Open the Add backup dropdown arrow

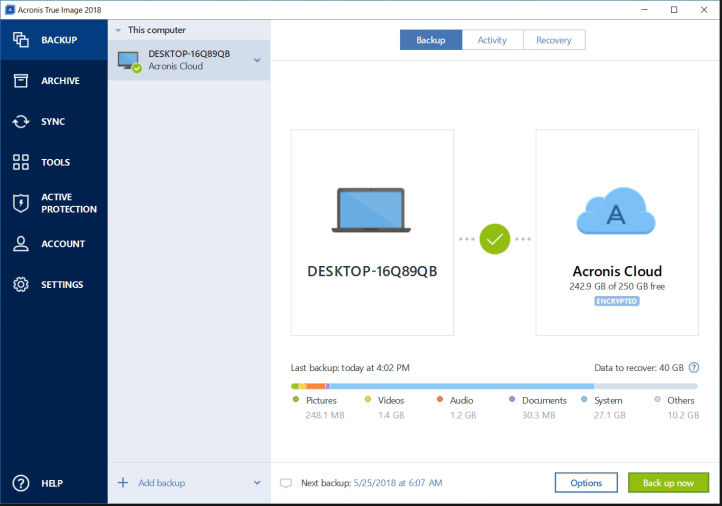[x=257, y=483]
